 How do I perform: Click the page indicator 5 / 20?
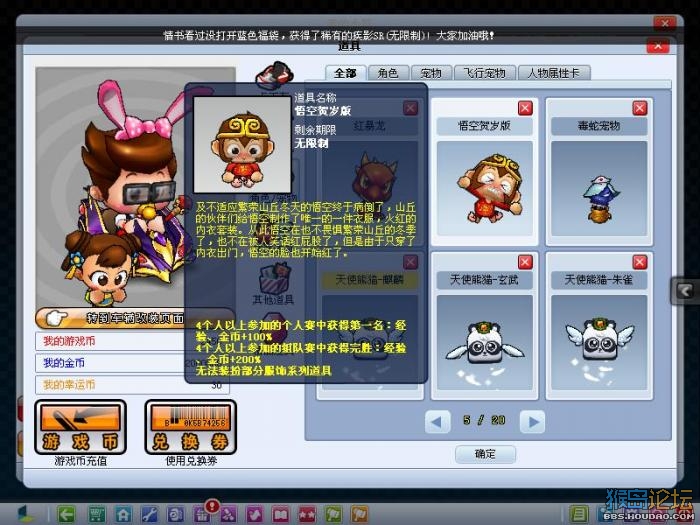(484, 420)
